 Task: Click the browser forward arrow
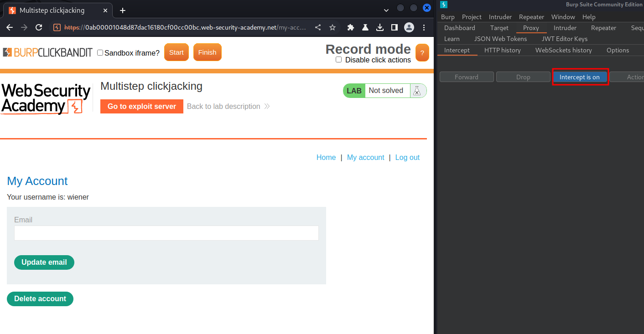click(x=24, y=27)
